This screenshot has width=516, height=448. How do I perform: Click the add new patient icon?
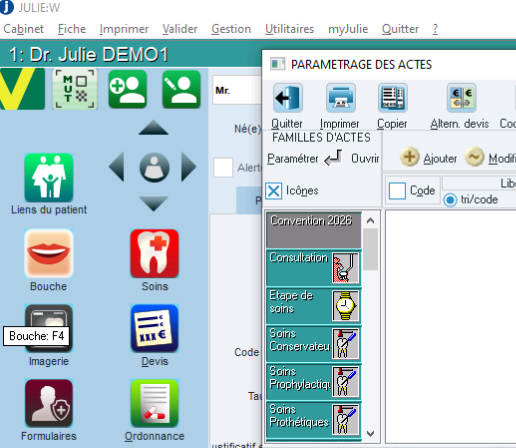pyautogui.click(x=128, y=89)
